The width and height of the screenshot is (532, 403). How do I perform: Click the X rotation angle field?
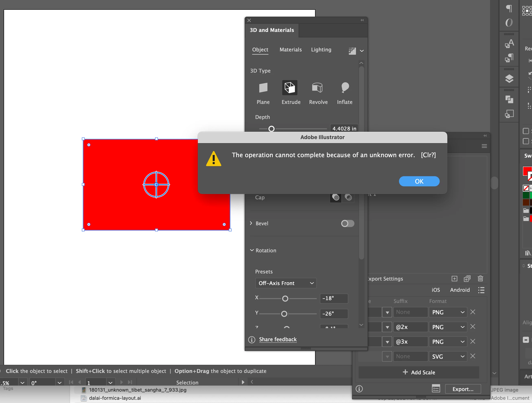pos(334,298)
